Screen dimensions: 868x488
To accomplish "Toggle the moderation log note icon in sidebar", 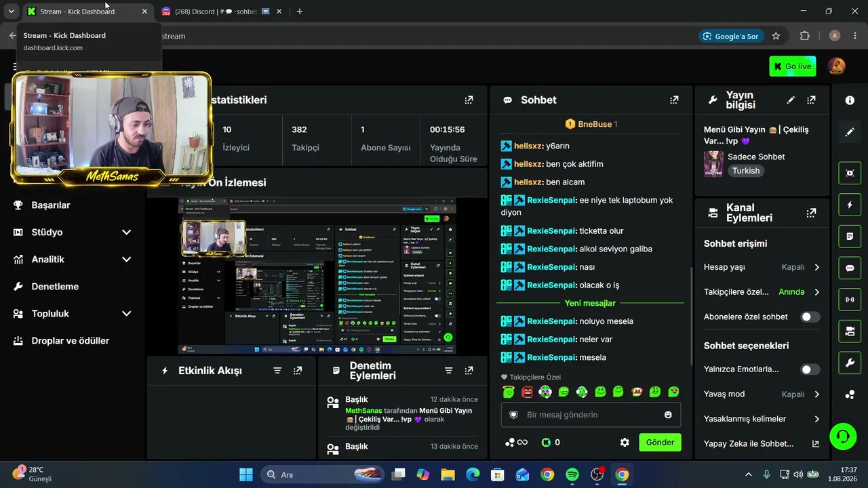I will tap(850, 237).
